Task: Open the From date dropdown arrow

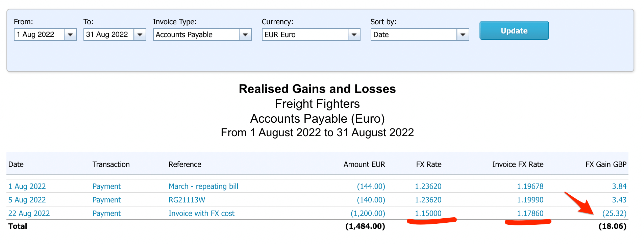Action: point(70,35)
